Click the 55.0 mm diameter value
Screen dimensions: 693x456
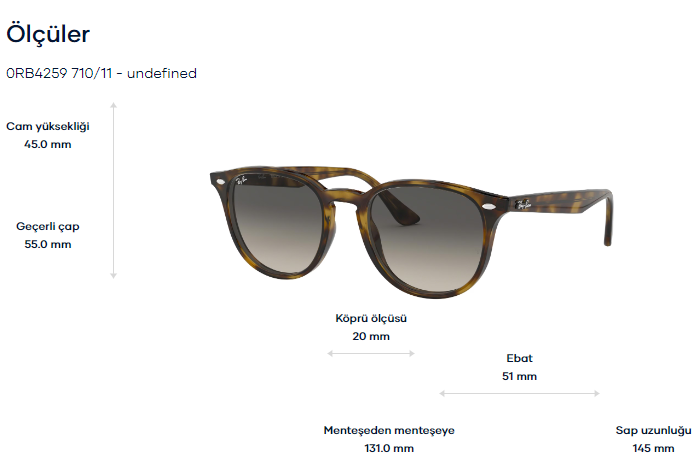[48, 244]
